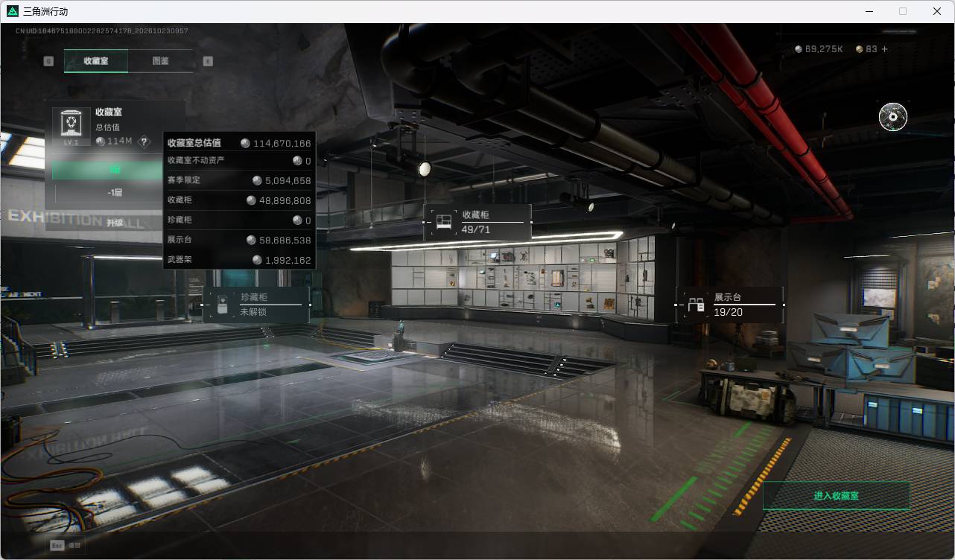This screenshot has width=955, height=560.
Task: Click the E key hint icon
Action: (208, 61)
